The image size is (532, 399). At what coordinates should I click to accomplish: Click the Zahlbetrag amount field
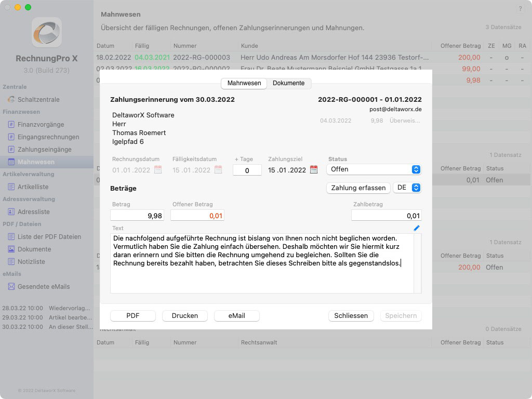tap(386, 216)
